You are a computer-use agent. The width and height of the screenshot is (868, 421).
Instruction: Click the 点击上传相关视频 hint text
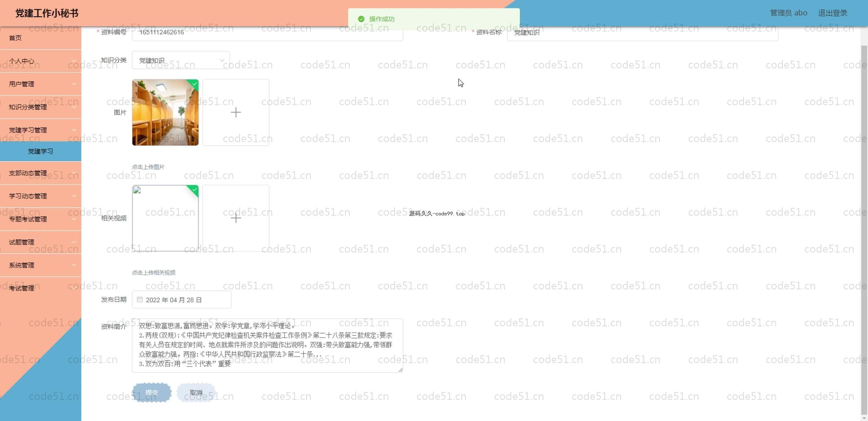tap(154, 272)
